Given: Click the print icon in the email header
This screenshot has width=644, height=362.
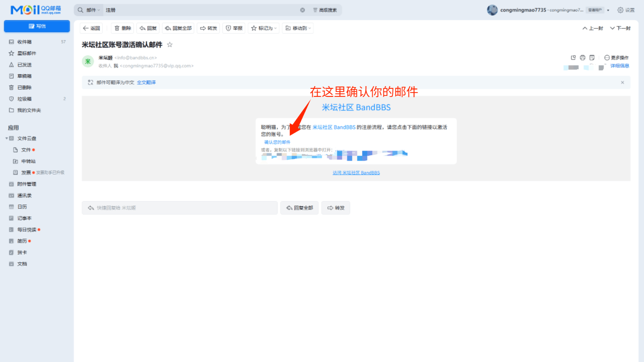Looking at the screenshot, I should [x=582, y=58].
